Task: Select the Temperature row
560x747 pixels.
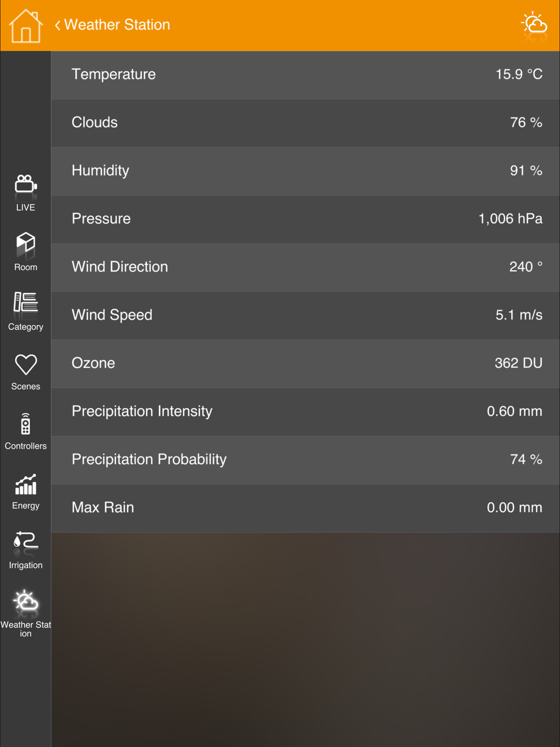Action: click(306, 74)
